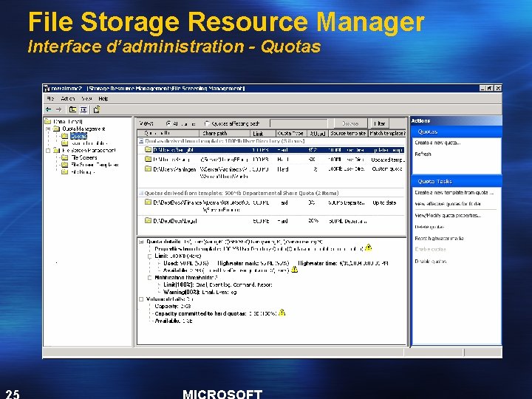Click the console icon in the title bar
Screen dimensions: 532x399
[47, 88]
